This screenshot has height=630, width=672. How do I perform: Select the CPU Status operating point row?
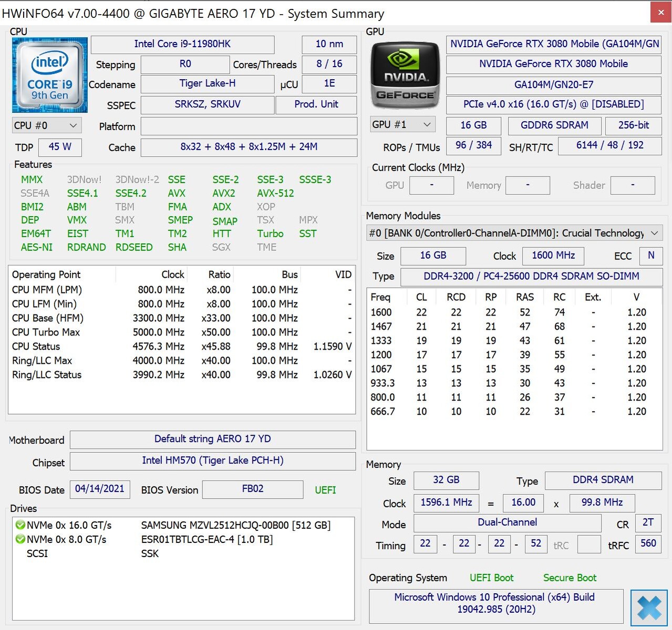(x=182, y=346)
